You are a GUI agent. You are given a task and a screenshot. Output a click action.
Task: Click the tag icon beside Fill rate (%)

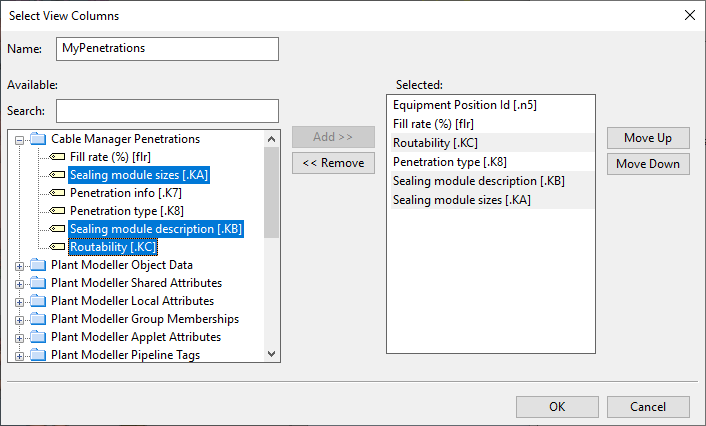click(57, 157)
